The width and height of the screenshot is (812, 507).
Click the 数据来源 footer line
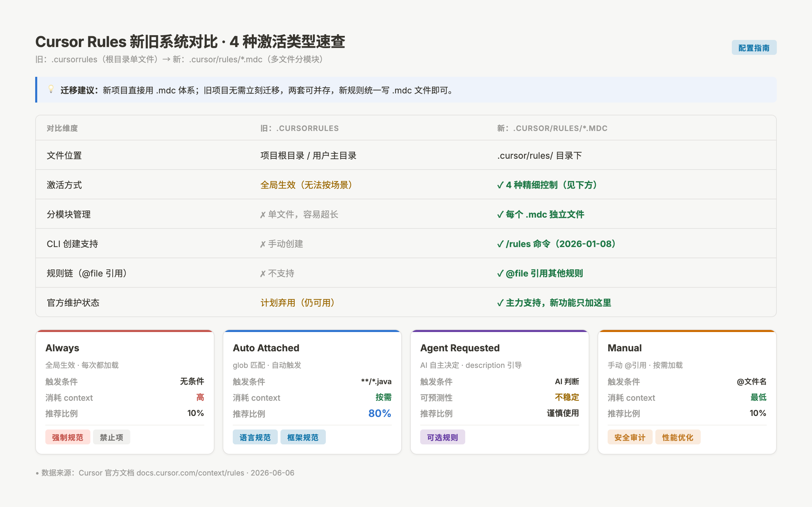pos(165,473)
